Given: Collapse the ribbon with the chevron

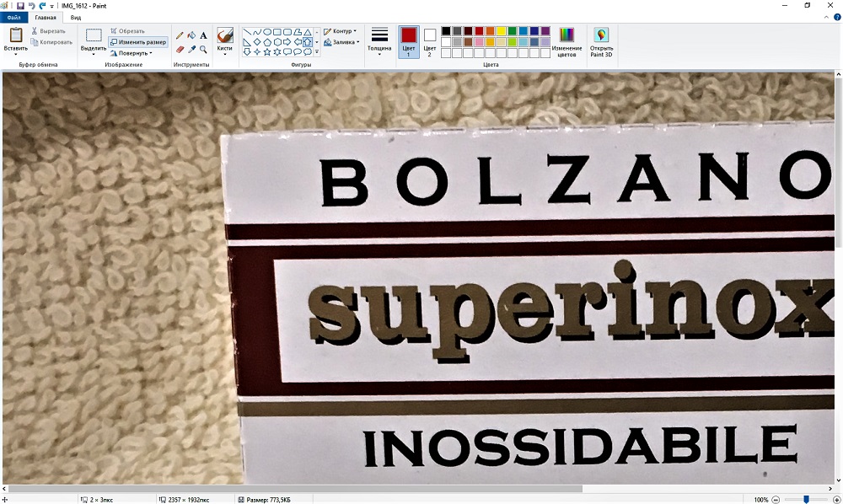Looking at the screenshot, I should tap(826, 18).
